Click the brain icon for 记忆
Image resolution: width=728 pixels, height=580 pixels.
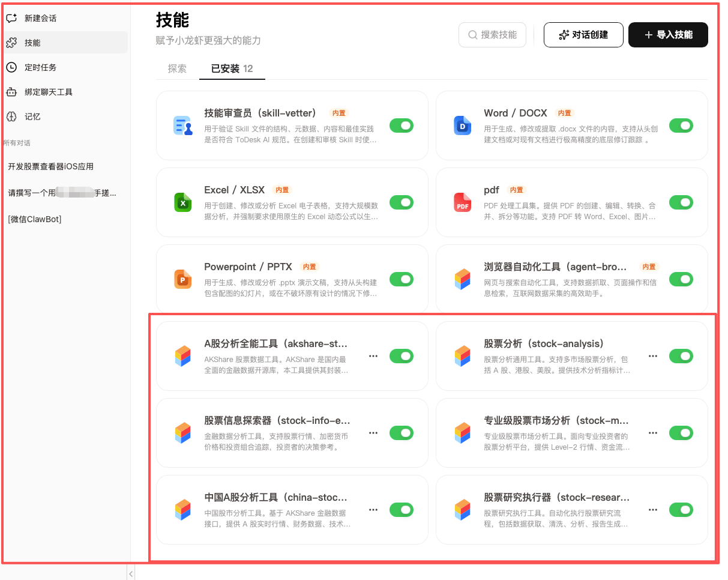(11, 117)
